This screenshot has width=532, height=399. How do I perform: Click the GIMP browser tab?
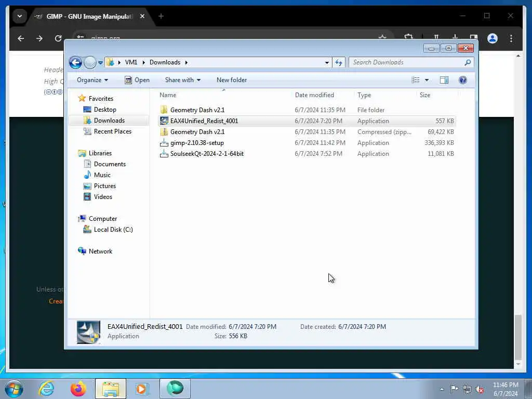point(89,16)
